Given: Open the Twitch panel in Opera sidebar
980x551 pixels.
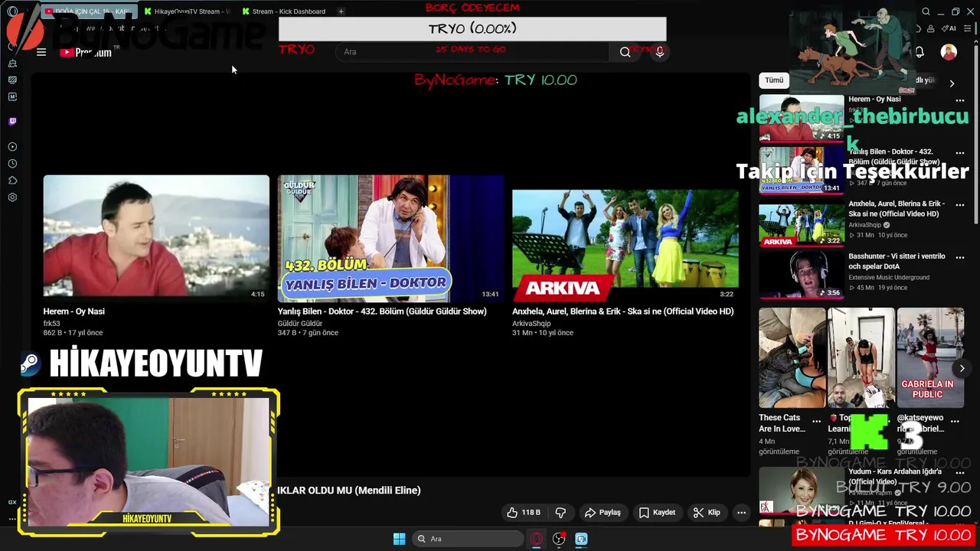Looking at the screenshot, I should click(12, 121).
